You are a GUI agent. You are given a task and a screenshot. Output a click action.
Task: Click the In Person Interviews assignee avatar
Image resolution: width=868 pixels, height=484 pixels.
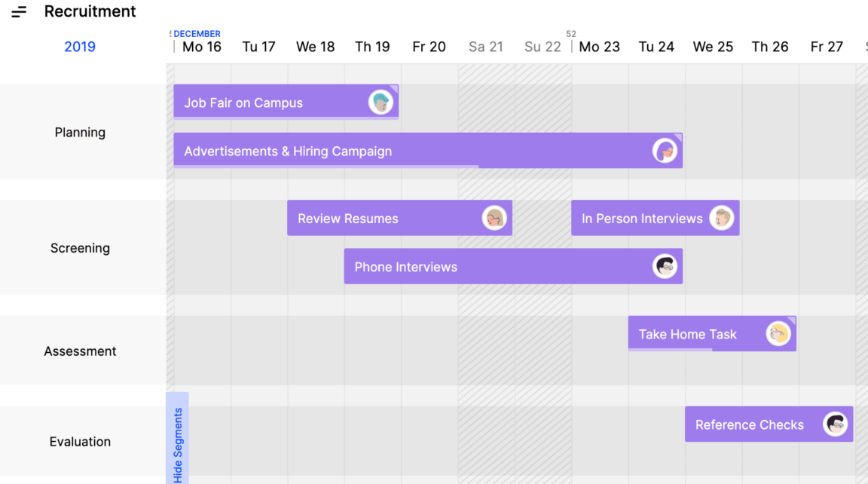[722, 218]
